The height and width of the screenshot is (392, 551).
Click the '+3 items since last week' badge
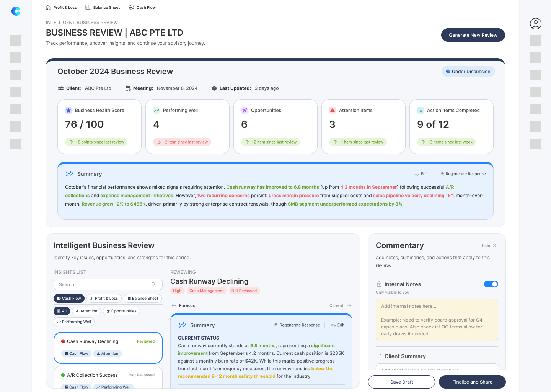pyautogui.click(x=447, y=142)
